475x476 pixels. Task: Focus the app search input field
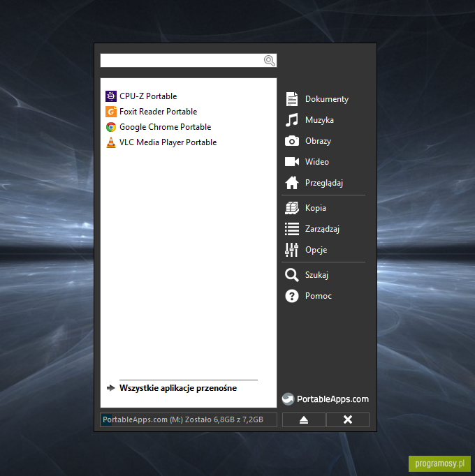[189, 61]
